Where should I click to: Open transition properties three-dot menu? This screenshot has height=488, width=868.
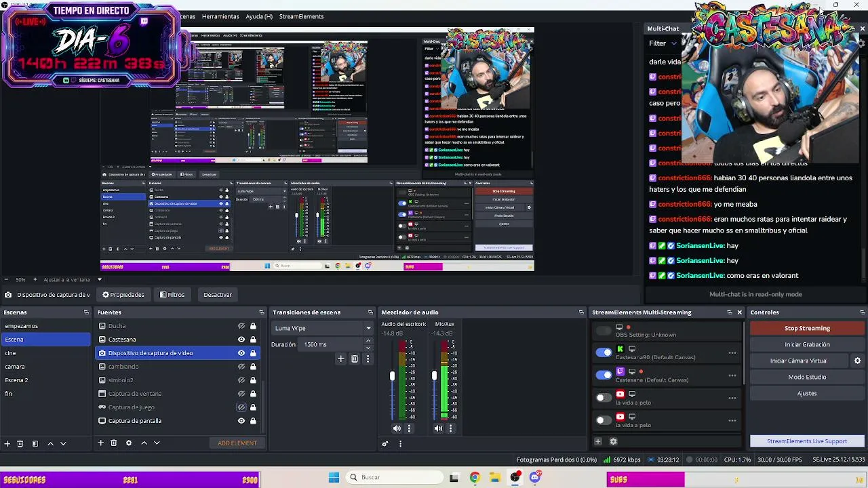click(x=368, y=359)
